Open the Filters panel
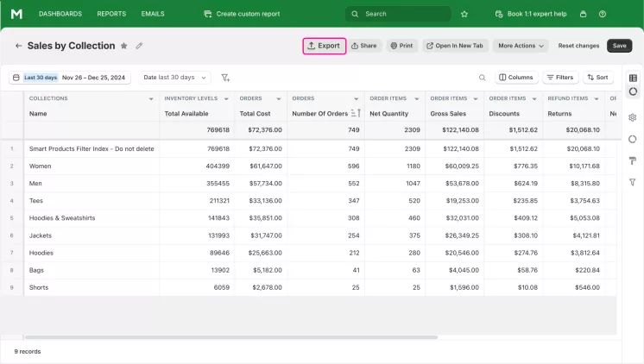The height and width of the screenshot is (364, 644). 560,78
